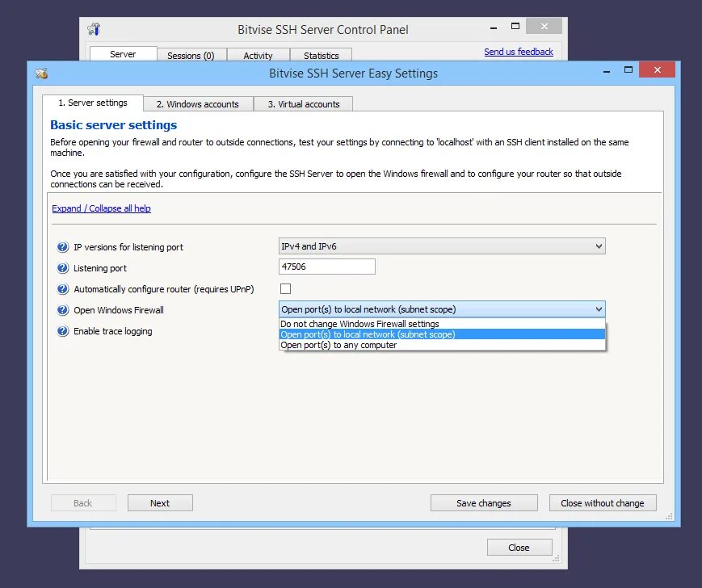Screen dimensions: 702x588
Task: Select Open port(s) to any computer
Action: [442, 345]
